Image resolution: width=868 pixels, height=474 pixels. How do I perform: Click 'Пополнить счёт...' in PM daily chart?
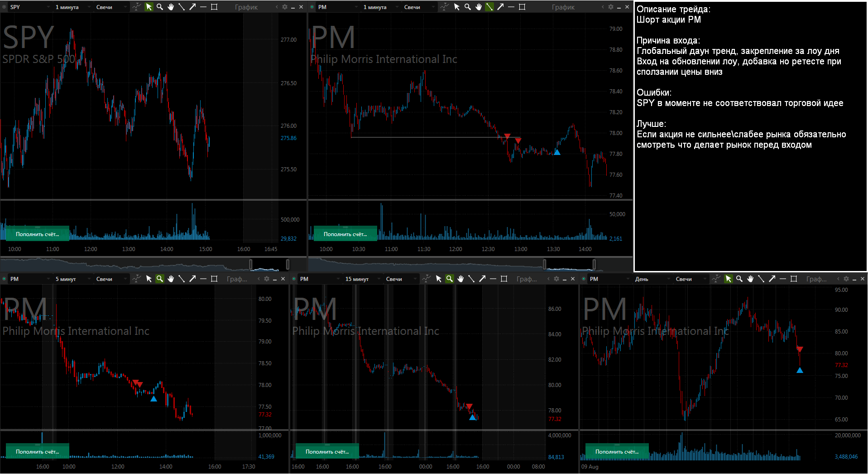coord(617,451)
